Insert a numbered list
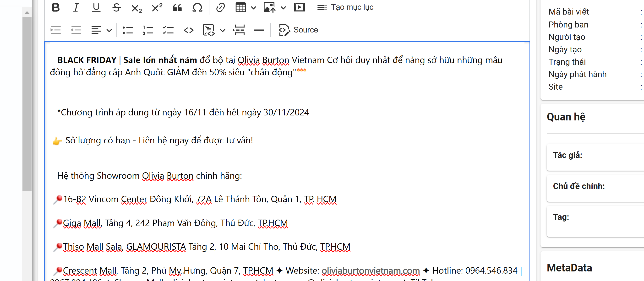The width and height of the screenshot is (644, 281). (148, 30)
